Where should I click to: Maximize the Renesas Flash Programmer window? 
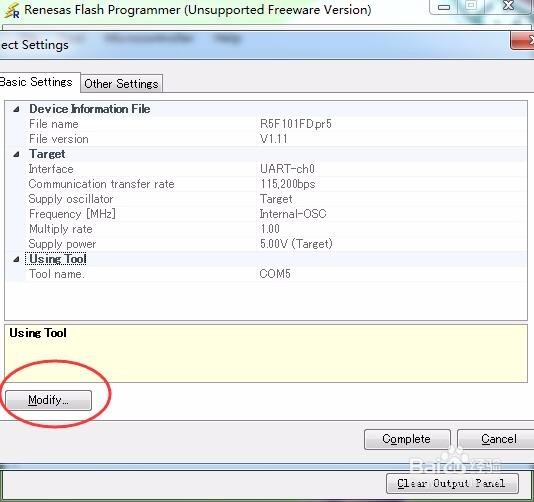[x=471, y=6]
